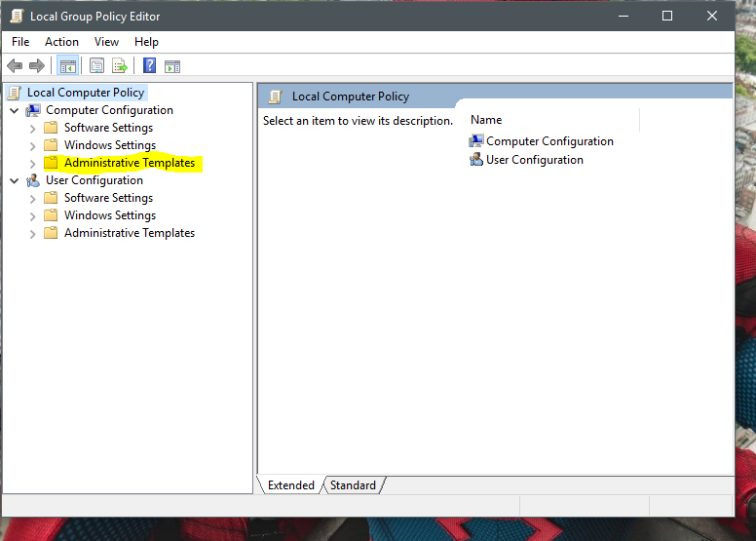Select highlighted Administrative Templates label
The width and height of the screenshot is (756, 541).
pyautogui.click(x=130, y=163)
